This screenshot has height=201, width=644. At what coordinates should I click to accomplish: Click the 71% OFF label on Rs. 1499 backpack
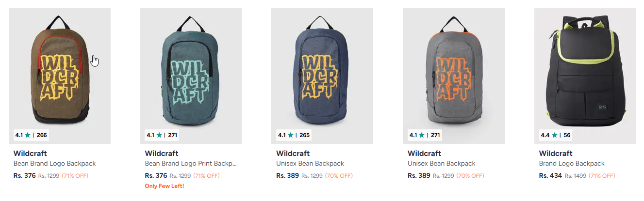tap(602, 175)
